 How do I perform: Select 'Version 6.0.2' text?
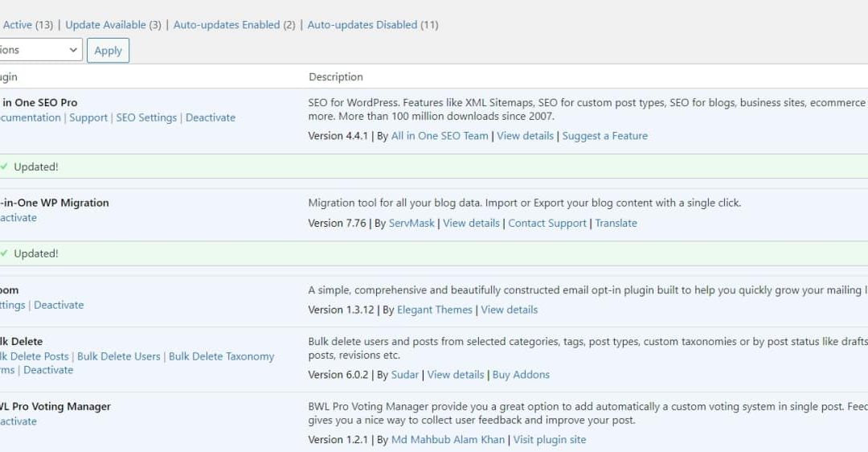[x=338, y=375]
